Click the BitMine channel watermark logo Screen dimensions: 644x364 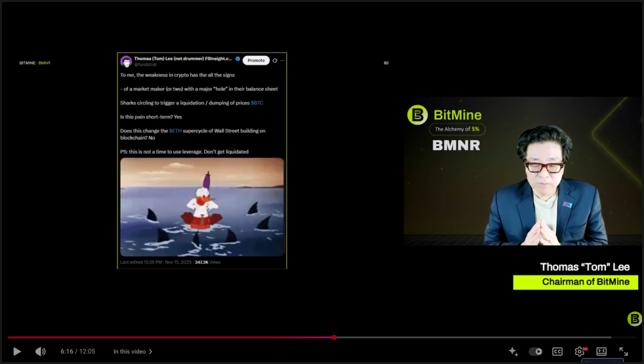coord(635,319)
